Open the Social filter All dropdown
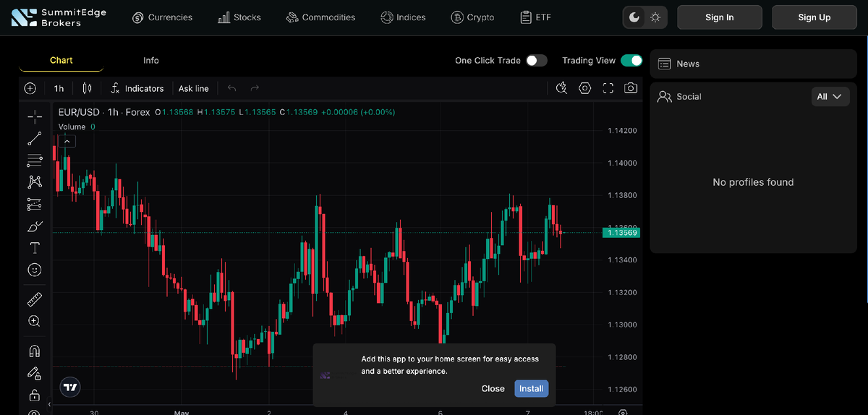 tap(830, 96)
